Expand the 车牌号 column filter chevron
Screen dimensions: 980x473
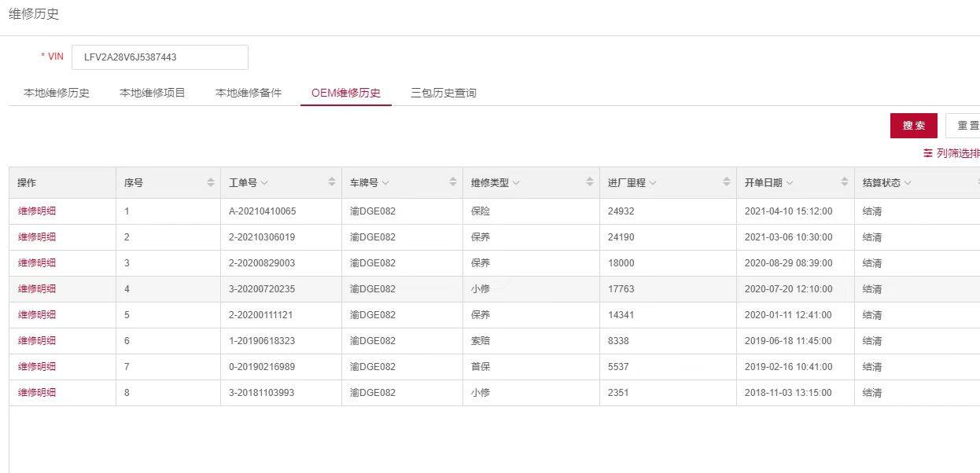(x=386, y=183)
